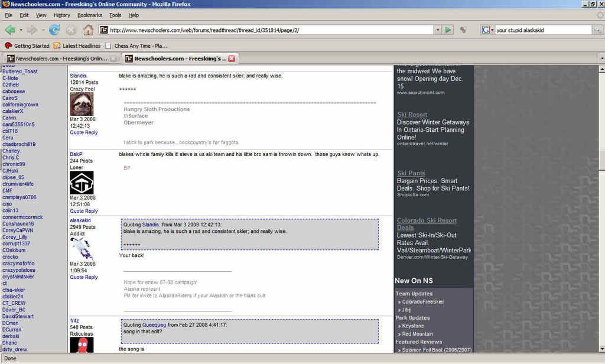Open the Colorado Ski Resort Deals link

(x=426, y=224)
